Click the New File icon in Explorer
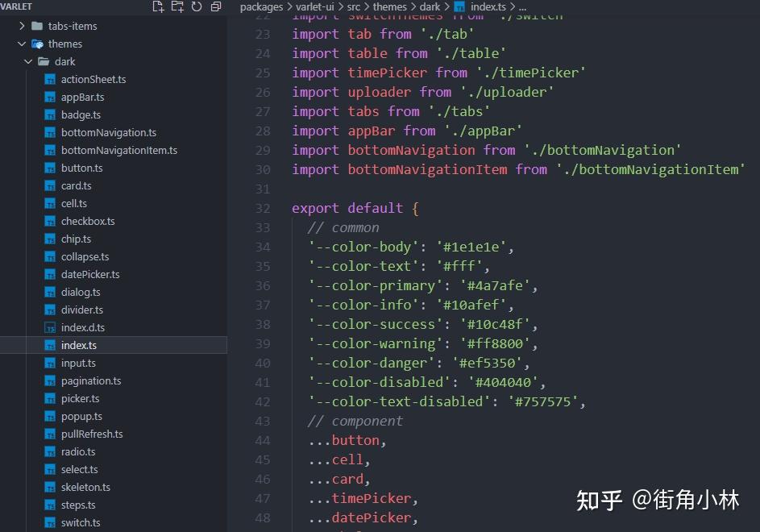This screenshot has height=532, width=760. [x=158, y=6]
